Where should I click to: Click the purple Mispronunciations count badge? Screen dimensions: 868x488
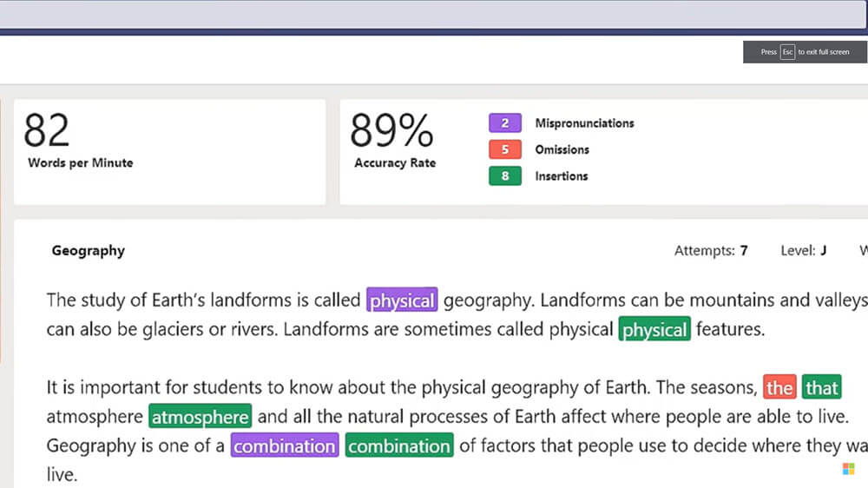coord(505,123)
